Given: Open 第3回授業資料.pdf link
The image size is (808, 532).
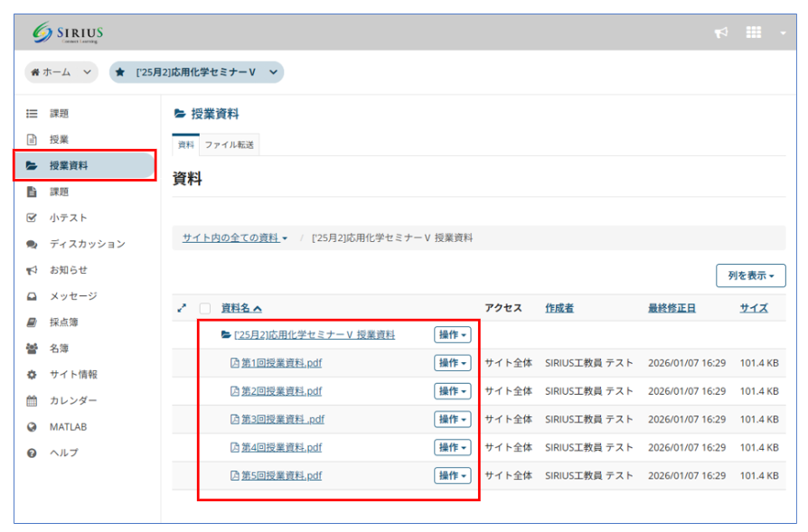Looking at the screenshot, I should click(x=282, y=419).
